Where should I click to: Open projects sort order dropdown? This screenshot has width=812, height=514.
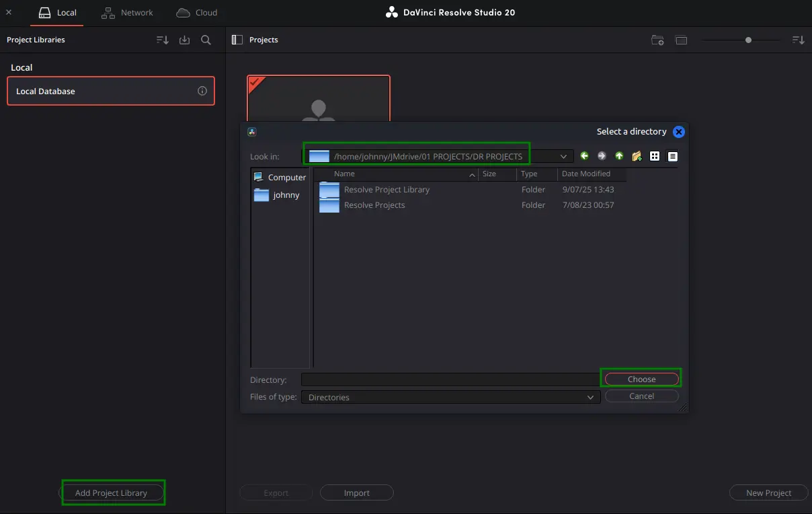coord(799,40)
